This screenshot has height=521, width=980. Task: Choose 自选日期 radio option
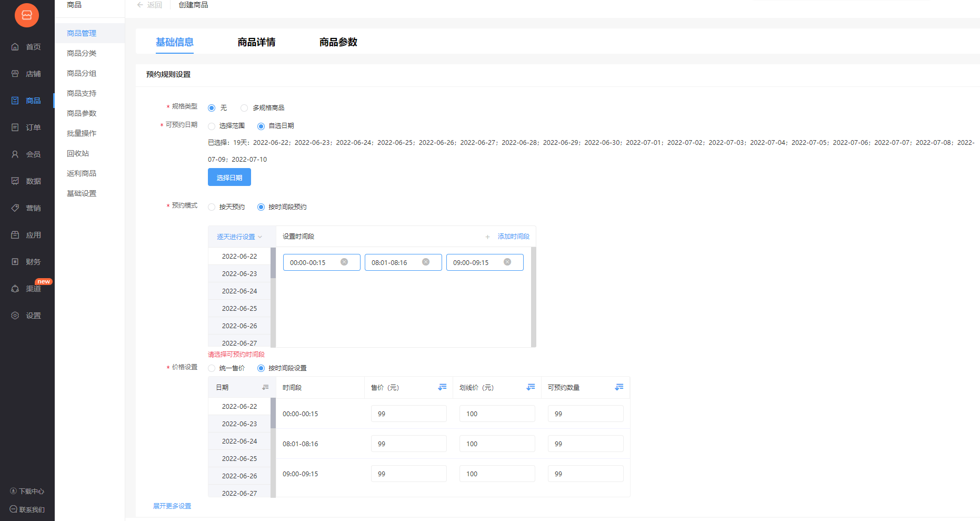[261, 126]
